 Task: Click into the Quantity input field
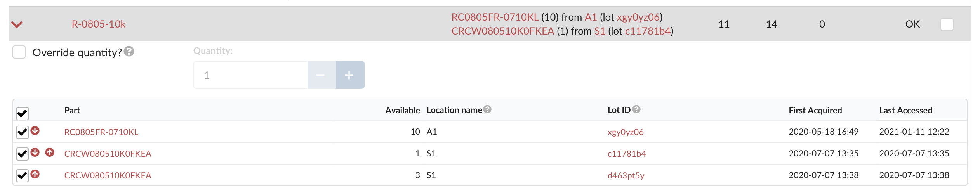(251, 75)
